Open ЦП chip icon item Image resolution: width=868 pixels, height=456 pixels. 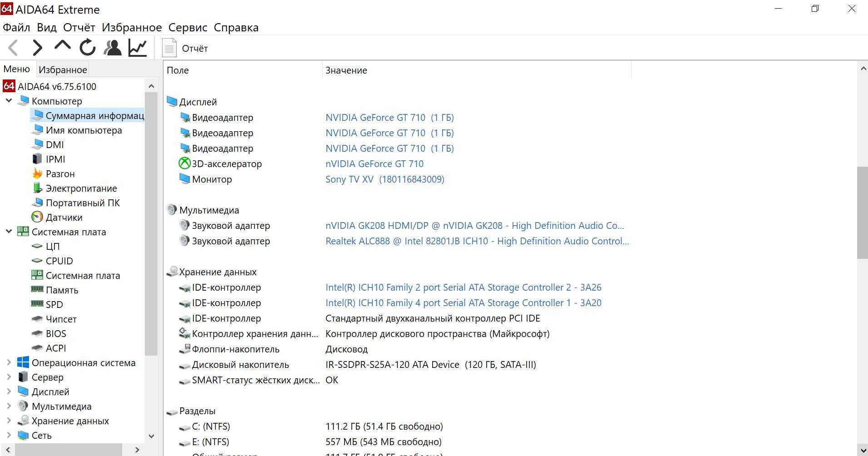(37, 246)
